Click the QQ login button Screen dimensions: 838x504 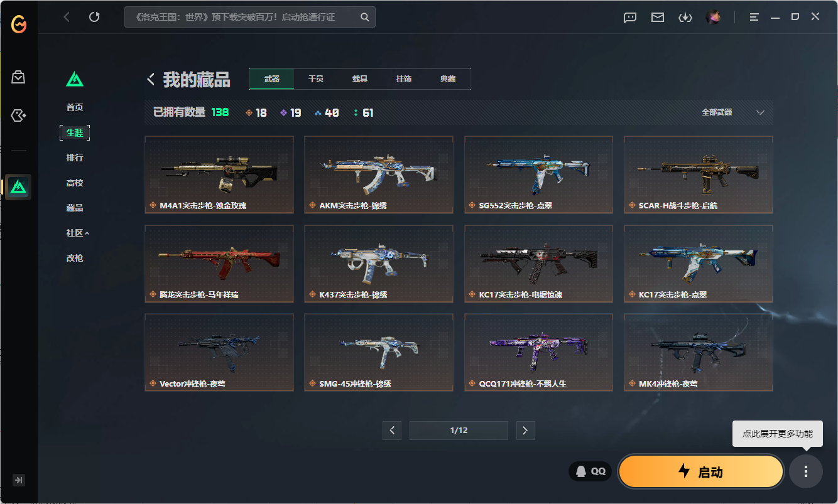pos(590,471)
